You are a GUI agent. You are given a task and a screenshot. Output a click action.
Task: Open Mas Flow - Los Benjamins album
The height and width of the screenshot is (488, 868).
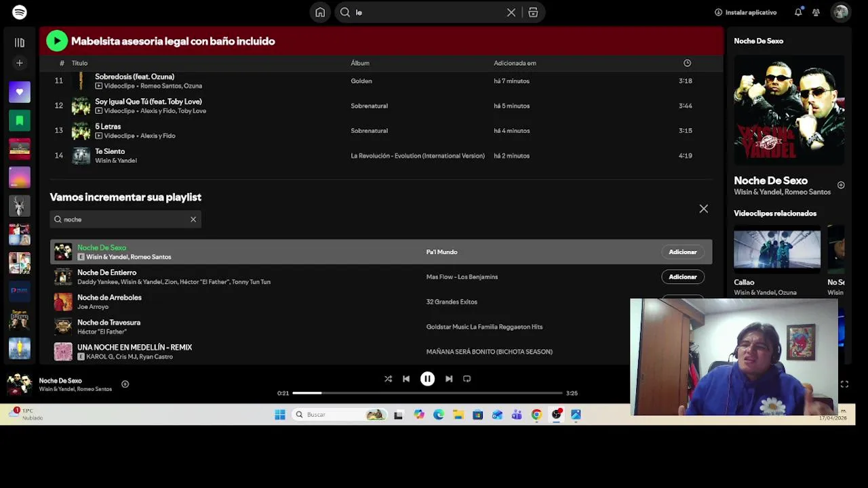(x=462, y=277)
